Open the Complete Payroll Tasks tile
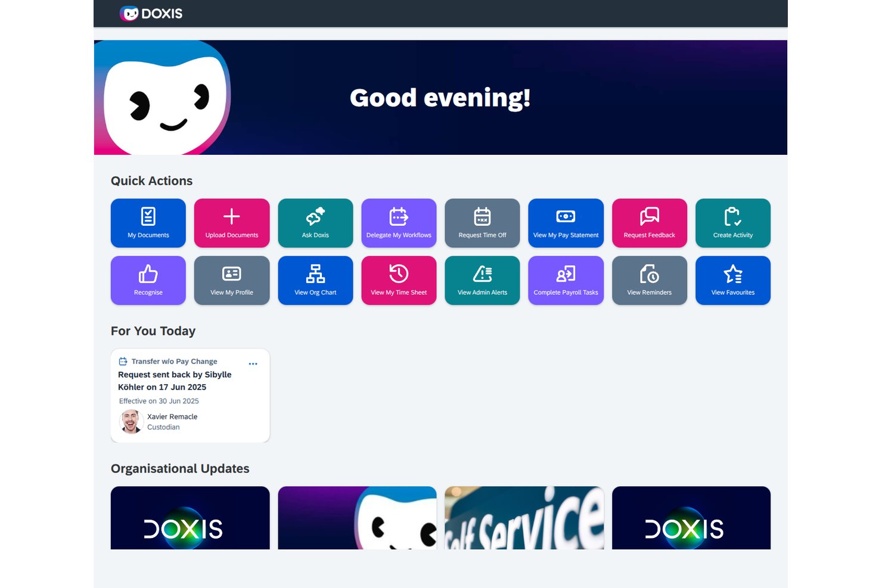The height and width of the screenshot is (588, 882). pyautogui.click(x=566, y=281)
